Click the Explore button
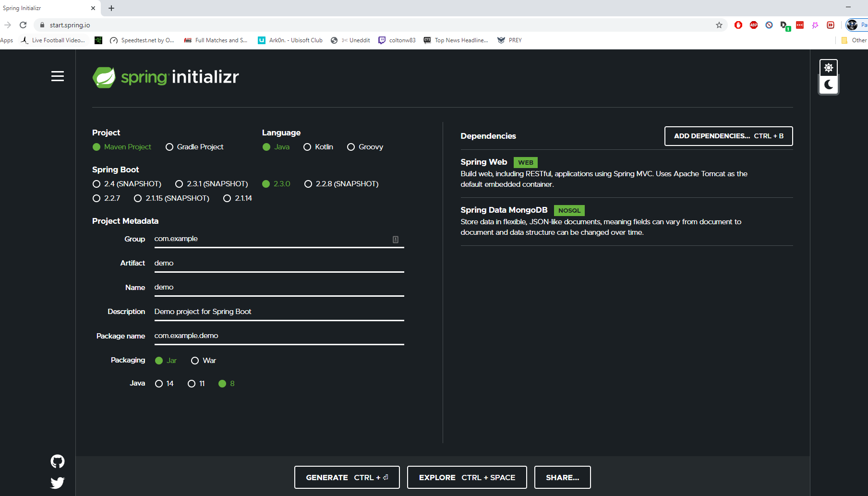Viewport: 868px width, 496px height. pos(467,477)
